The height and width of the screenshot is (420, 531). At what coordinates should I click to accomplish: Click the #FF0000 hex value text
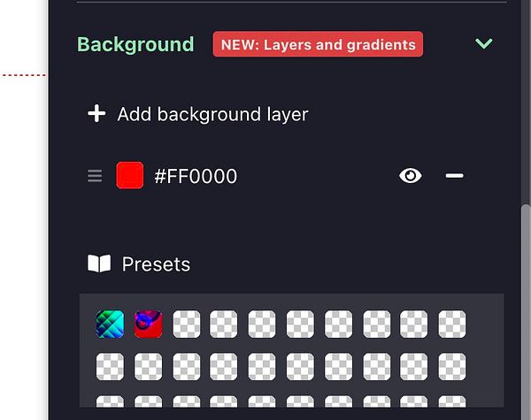coord(196,176)
